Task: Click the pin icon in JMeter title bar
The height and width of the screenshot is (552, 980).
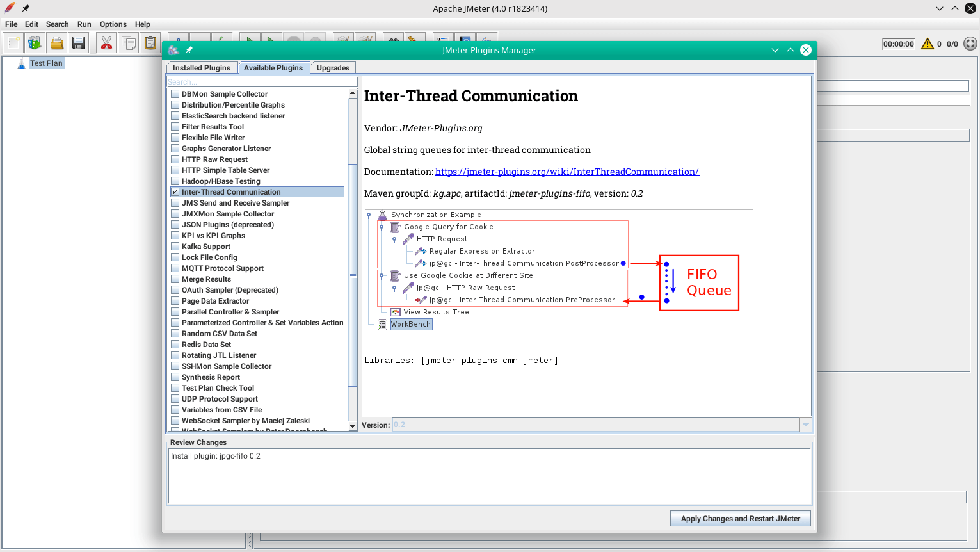Action: pyautogui.click(x=26, y=8)
